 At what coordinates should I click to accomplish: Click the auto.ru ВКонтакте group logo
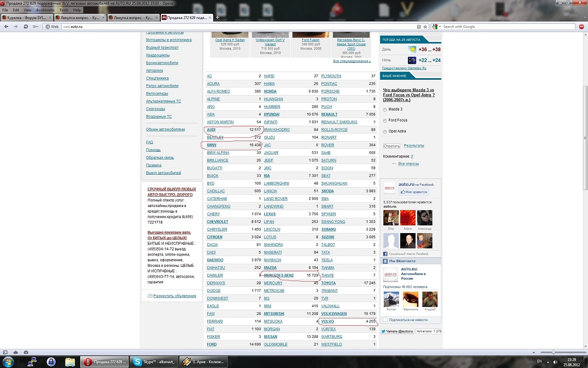[x=390, y=274]
